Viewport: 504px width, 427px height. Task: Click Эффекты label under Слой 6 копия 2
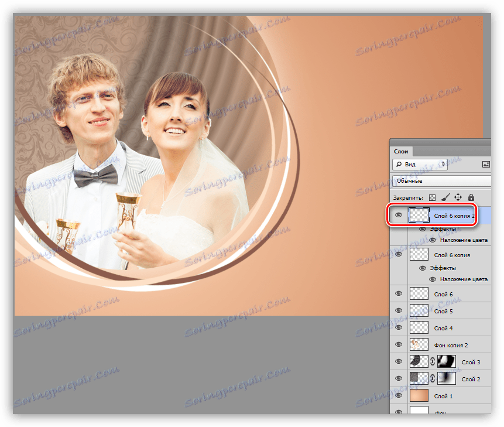click(443, 229)
